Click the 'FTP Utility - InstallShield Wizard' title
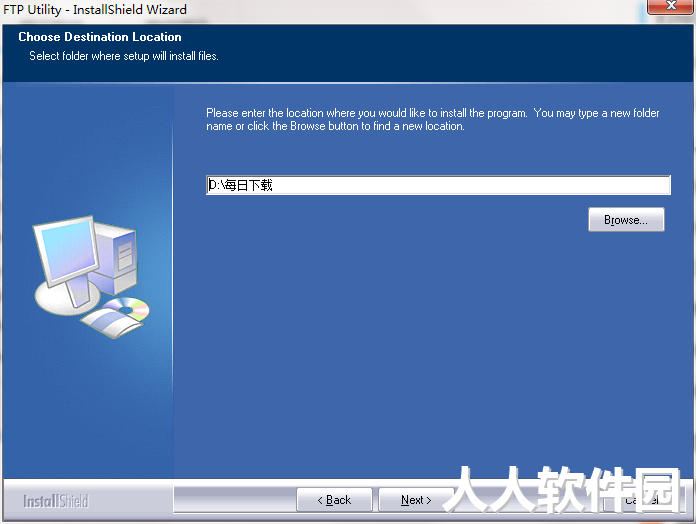The width and height of the screenshot is (696, 524). 95,9
